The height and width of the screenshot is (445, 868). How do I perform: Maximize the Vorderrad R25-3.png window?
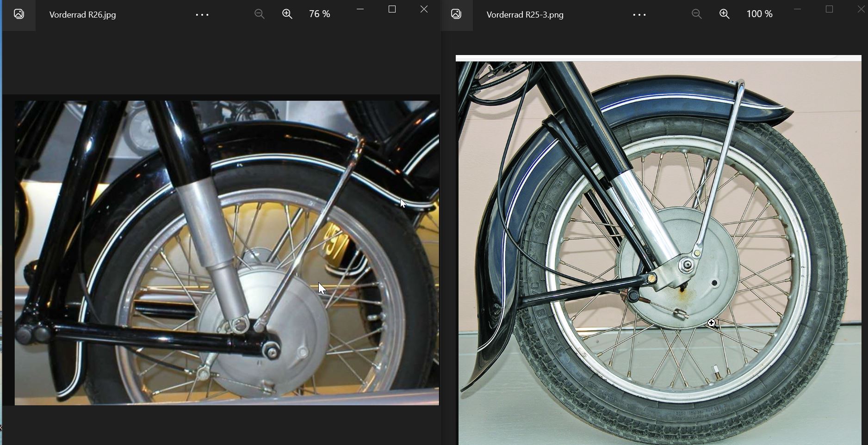coord(830,9)
